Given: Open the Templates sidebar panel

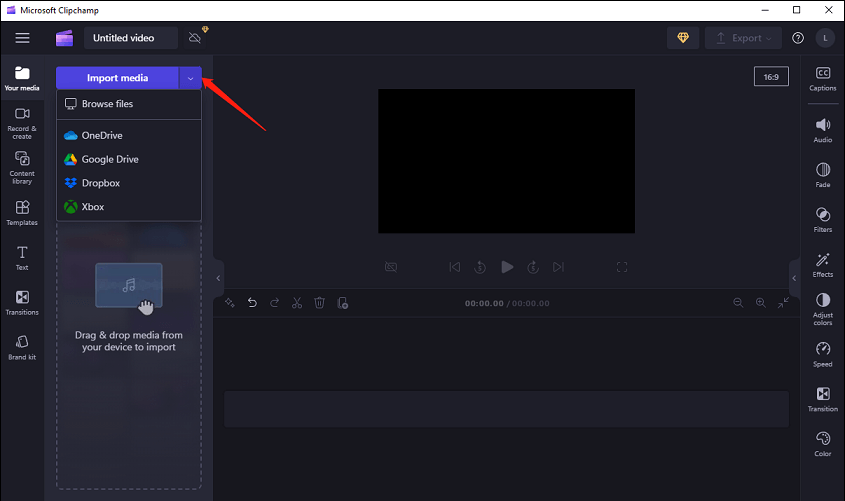Looking at the screenshot, I should coord(22,212).
